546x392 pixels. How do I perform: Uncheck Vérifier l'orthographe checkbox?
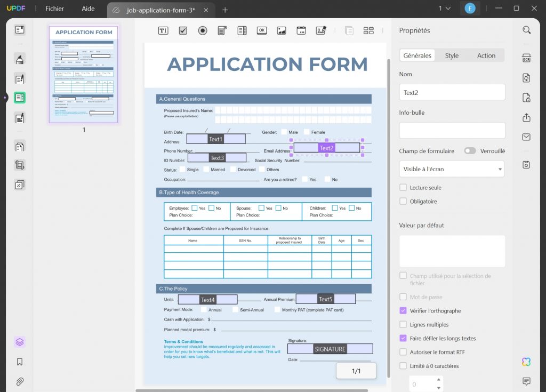point(403,311)
